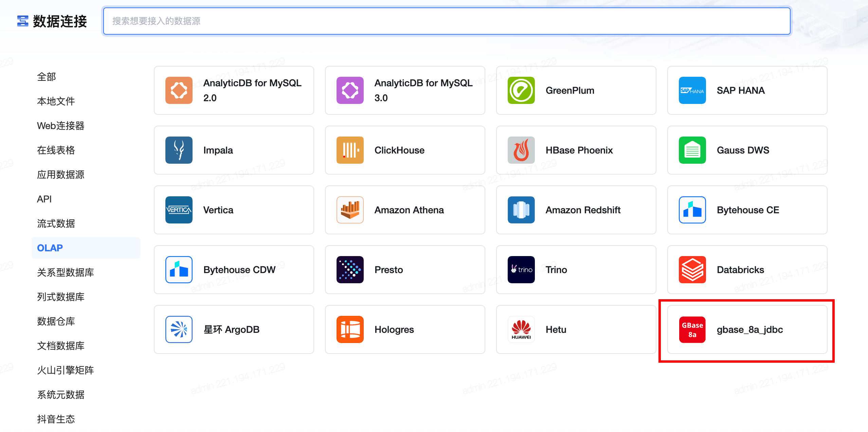Click the 星环 ArgoDB card text
Viewport: 868px width, 432px height.
231,330
